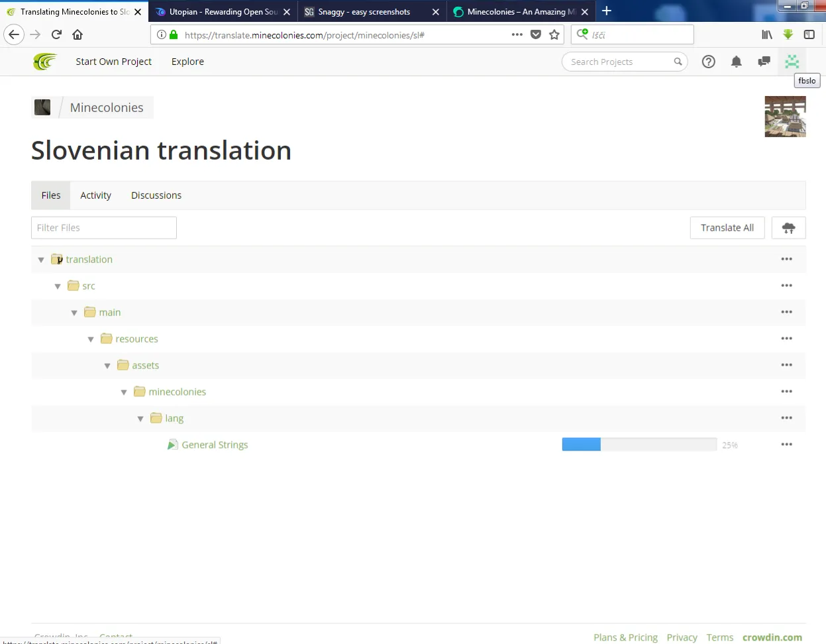Click the Minecolonies project thumbnail image
826x644 pixels.
point(785,117)
